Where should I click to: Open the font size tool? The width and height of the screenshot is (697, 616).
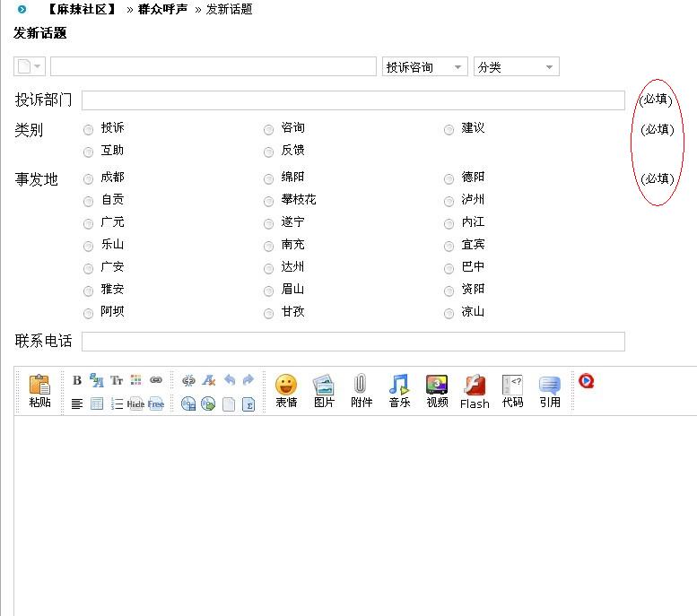coord(97,380)
